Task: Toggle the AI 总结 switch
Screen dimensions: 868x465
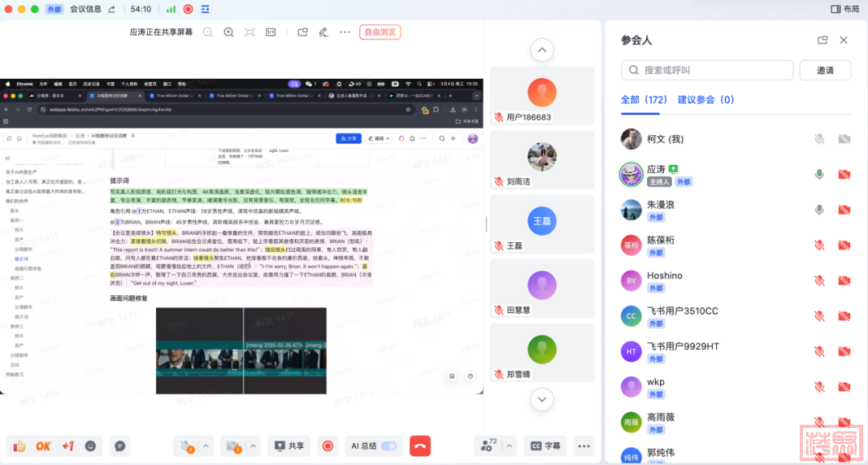Action: click(x=389, y=446)
